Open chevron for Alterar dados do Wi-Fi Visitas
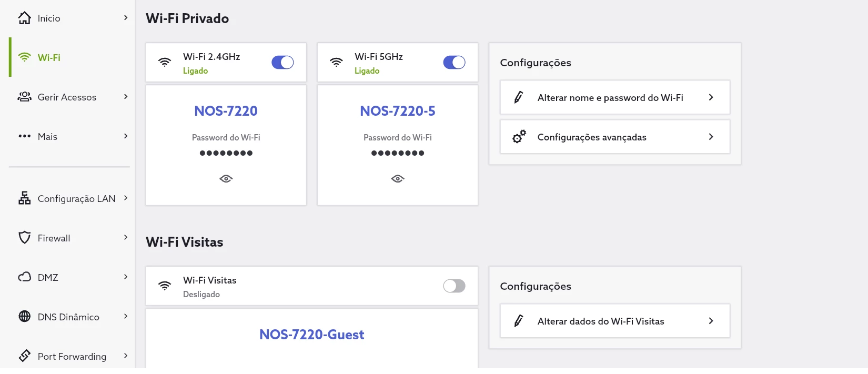Image resolution: width=868 pixels, height=374 pixels. point(711,321)
